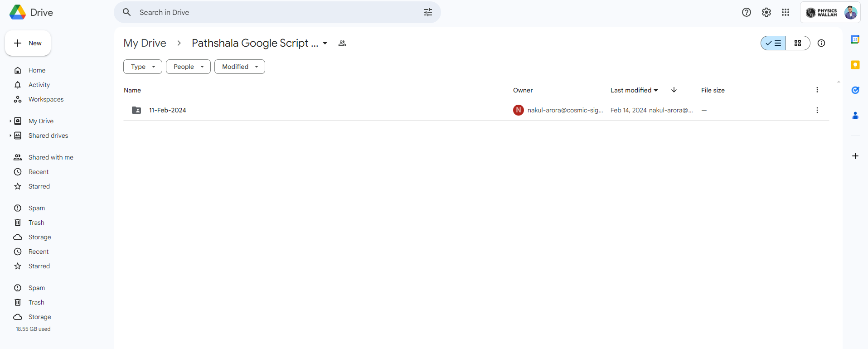Image resolution: width=868 pixels, height=349 pixels.
Task: Open the Contacts side panel
Action: (x=855, y=116)
